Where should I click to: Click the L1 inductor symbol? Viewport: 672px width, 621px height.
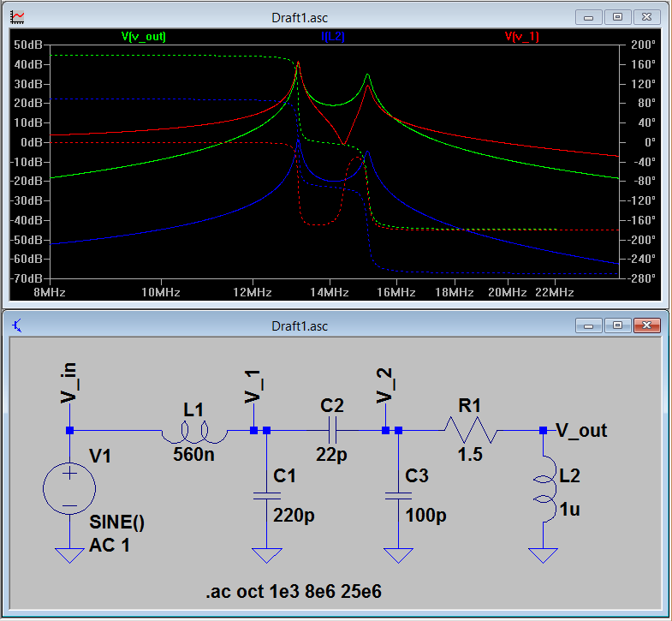coord(194,433)
